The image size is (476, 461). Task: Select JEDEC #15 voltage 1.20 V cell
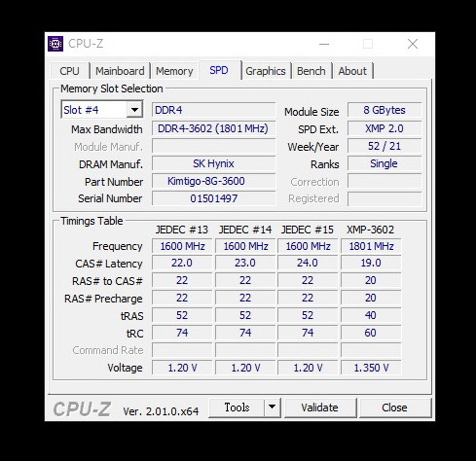tap(308, 368)
